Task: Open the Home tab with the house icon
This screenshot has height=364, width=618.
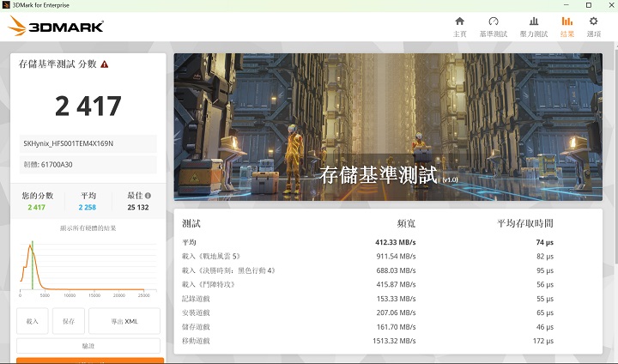Action: [x=459, y=27]
